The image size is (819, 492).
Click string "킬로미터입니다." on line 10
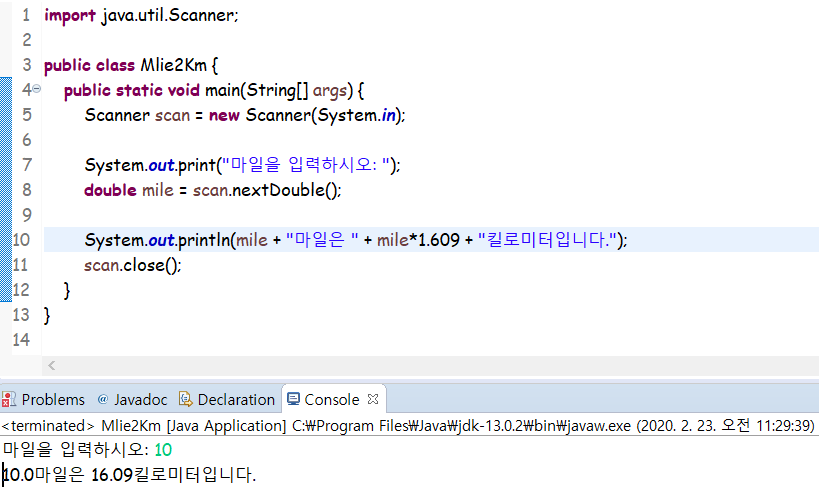coord(547,240)
